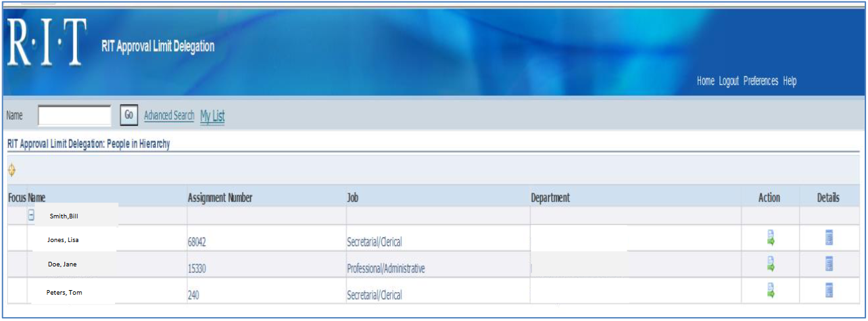Log out using the Logout link
This screenshot has width=868, height=321.
coord(729,81)
